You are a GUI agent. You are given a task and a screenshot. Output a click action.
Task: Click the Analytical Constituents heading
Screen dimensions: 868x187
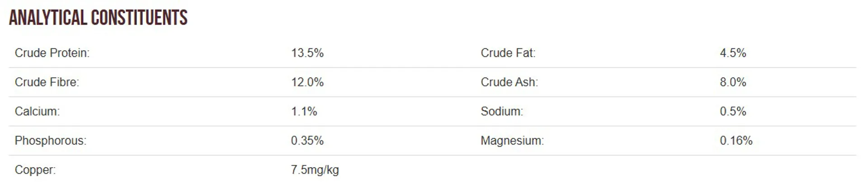point(98,18)
